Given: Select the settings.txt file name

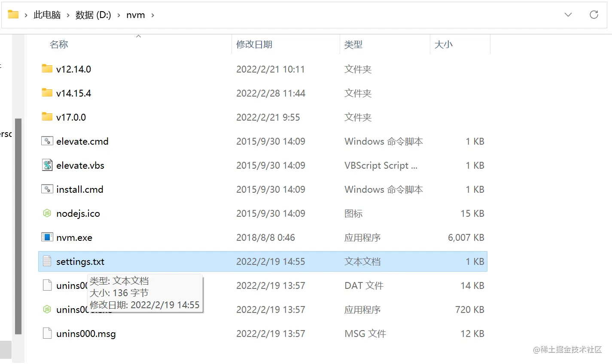Looking at the screenshot, I should coord(80,261).
